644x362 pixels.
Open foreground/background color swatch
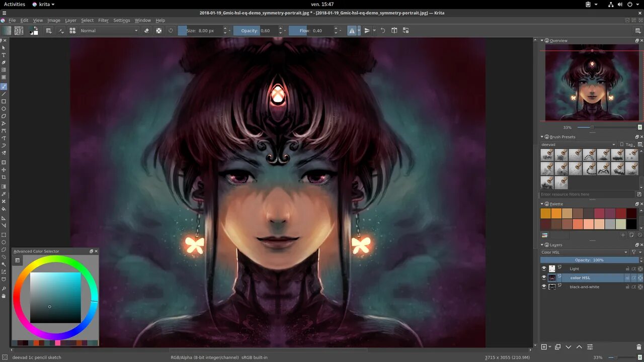34,31
